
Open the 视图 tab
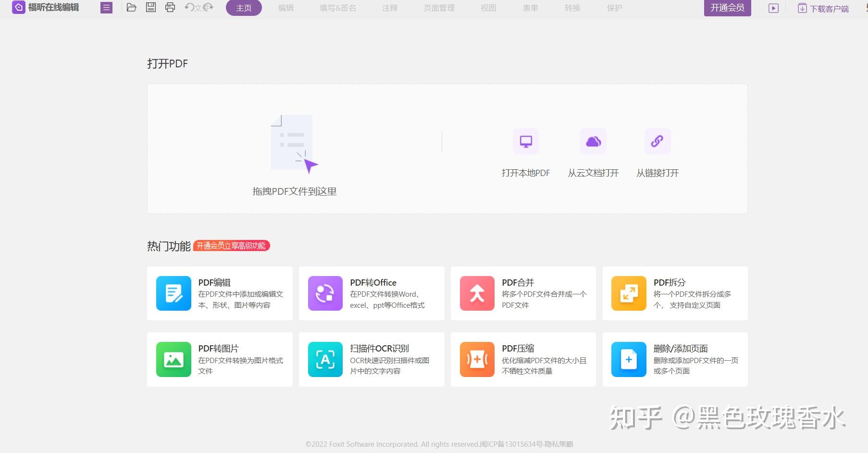pyautogui.click(x=488, y=8)
